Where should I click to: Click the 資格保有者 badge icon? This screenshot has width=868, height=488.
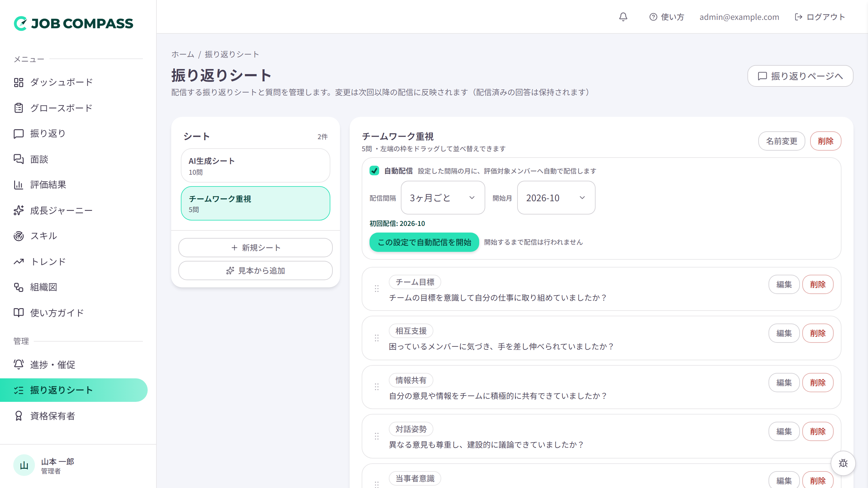pyautogui.click(x=18, y=416)
